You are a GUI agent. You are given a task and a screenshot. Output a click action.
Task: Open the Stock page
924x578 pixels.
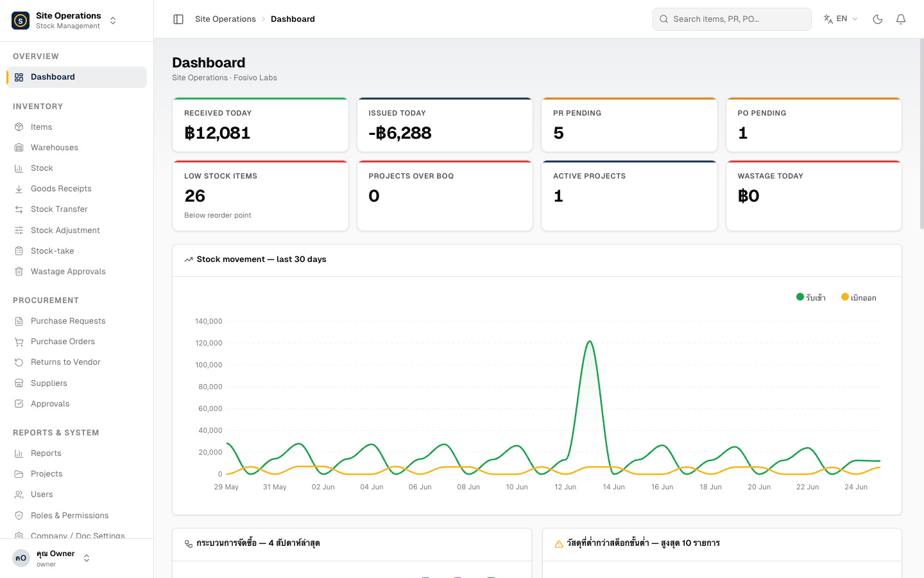coord(76,168)
